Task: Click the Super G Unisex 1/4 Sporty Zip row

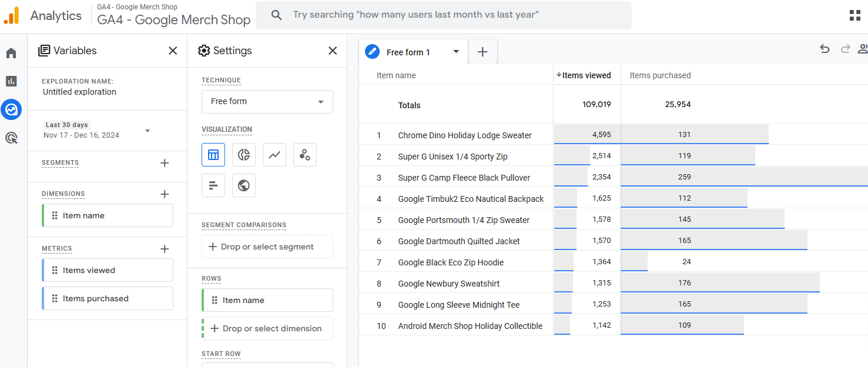Action: [614, 156]
